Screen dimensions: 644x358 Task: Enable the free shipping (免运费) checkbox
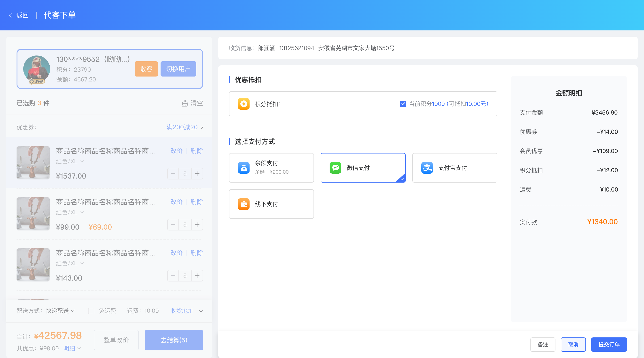91,311
